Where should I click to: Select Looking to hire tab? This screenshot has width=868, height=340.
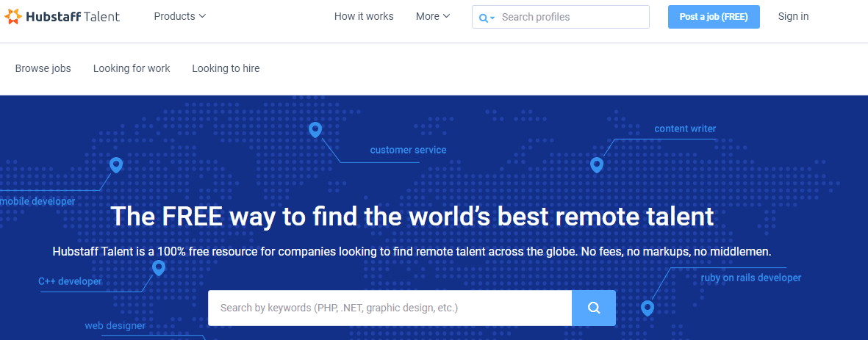[226, 68]
